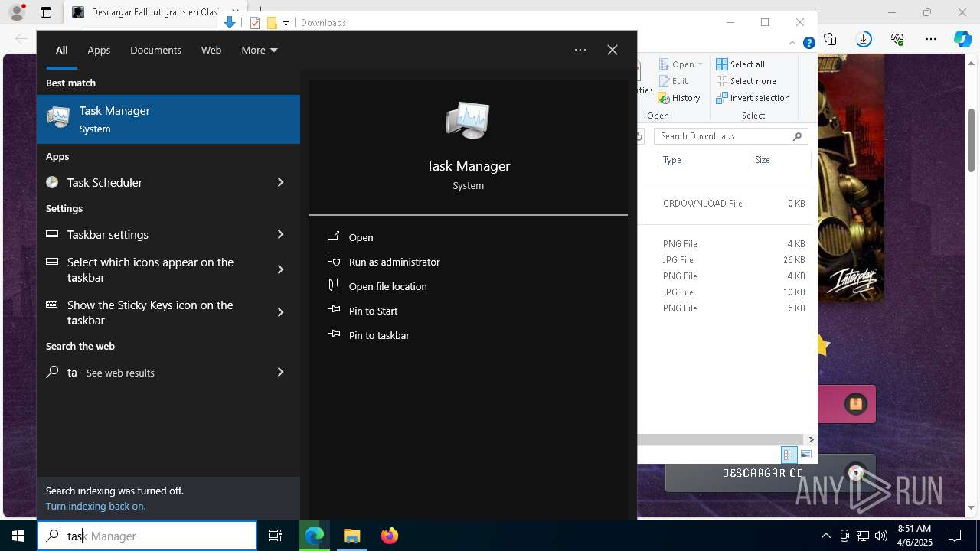Click the CRDOWNLOAD File row

724,204
